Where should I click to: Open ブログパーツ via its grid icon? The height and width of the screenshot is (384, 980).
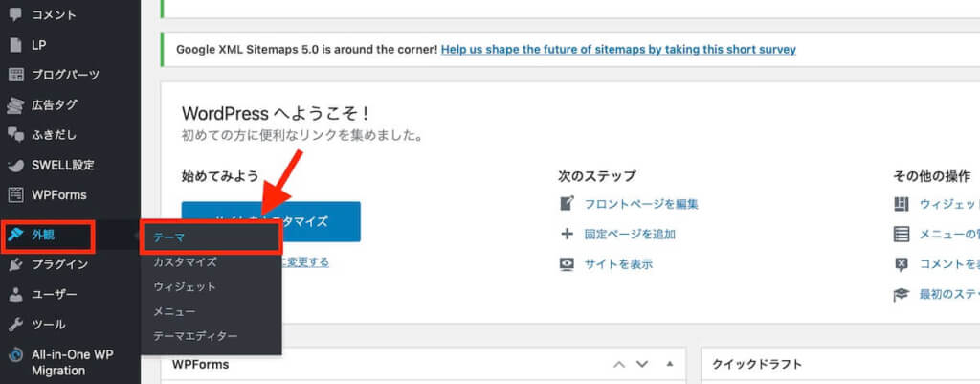click(15, 75)
